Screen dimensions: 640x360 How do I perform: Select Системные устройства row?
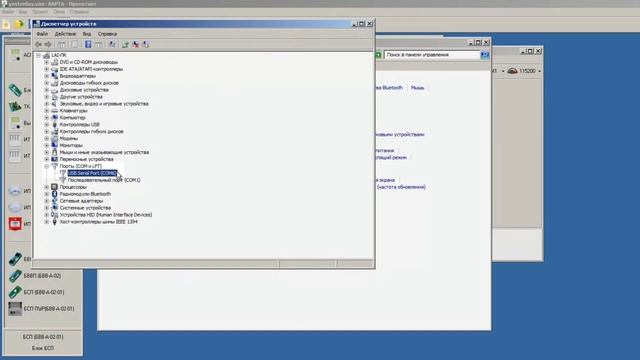tap(85, 208)
